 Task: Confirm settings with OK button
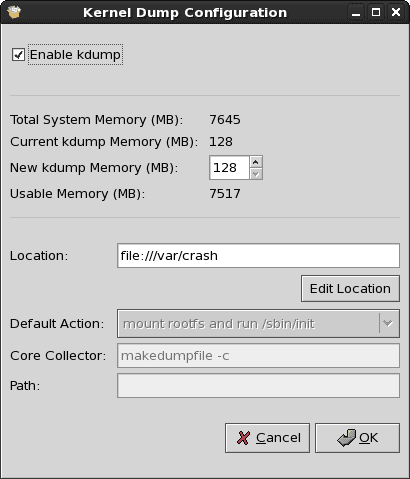[x=357, y=438]
